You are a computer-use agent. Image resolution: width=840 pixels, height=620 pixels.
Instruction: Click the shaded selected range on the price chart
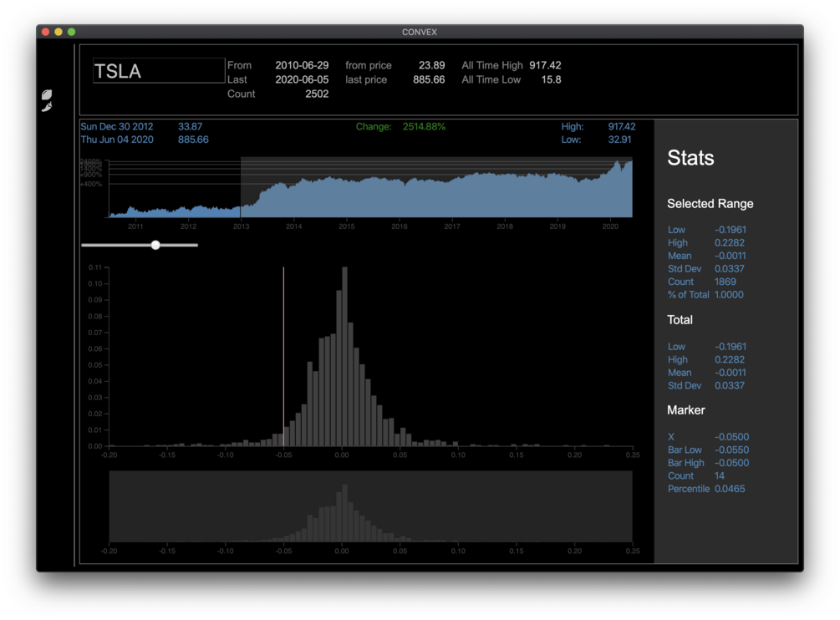(x=436, y=187)
